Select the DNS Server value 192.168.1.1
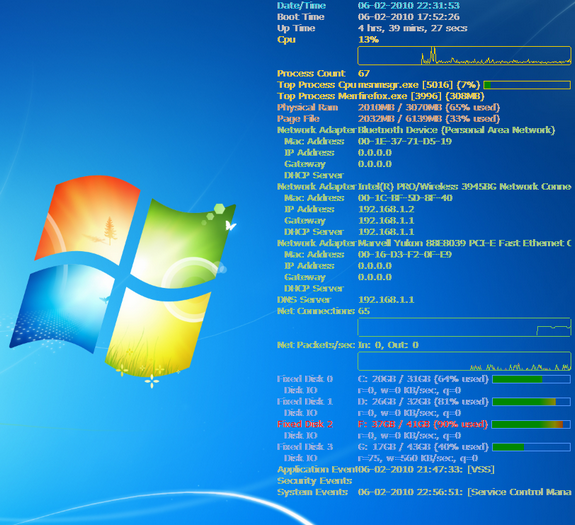Screen dimensions: 575x525 point(386,300)
